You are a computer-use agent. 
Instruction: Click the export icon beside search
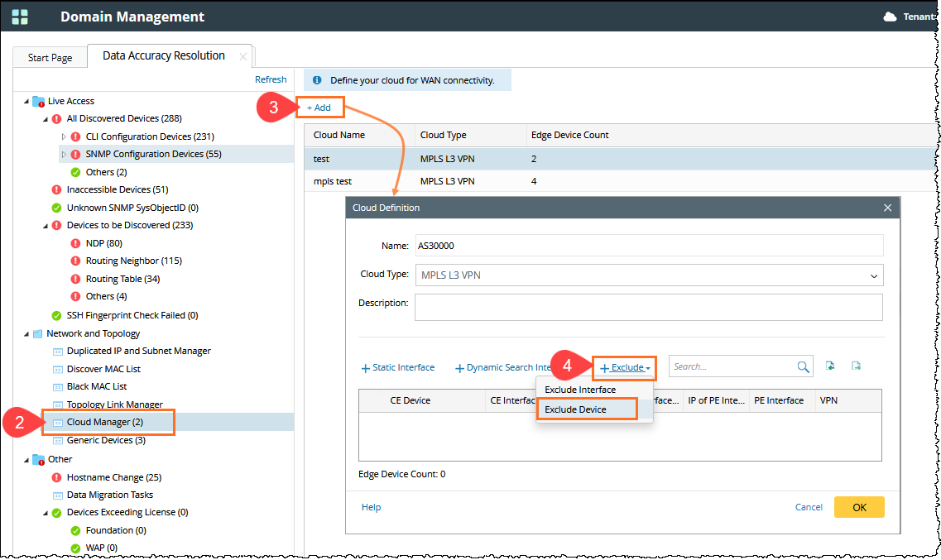click(x=857, y=366)
